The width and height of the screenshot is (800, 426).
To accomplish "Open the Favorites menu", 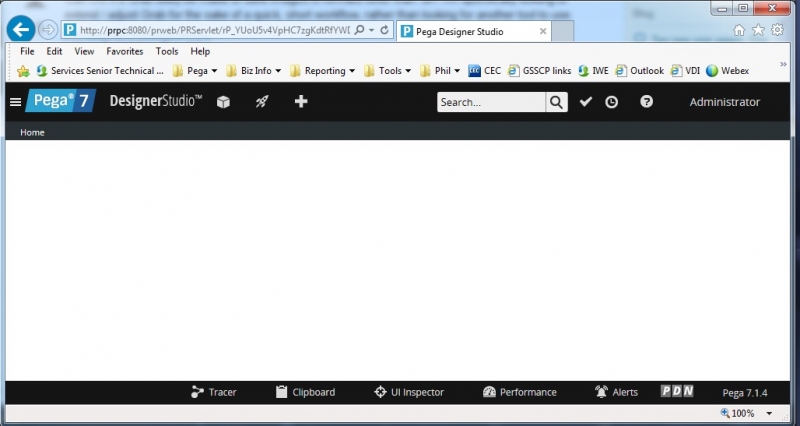I will pos(124,51).
